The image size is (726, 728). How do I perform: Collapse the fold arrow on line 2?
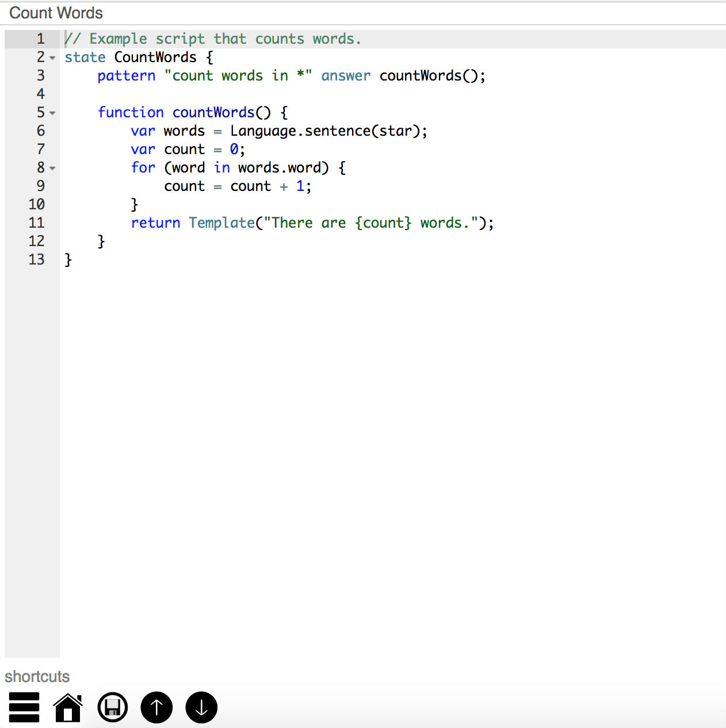52,58
